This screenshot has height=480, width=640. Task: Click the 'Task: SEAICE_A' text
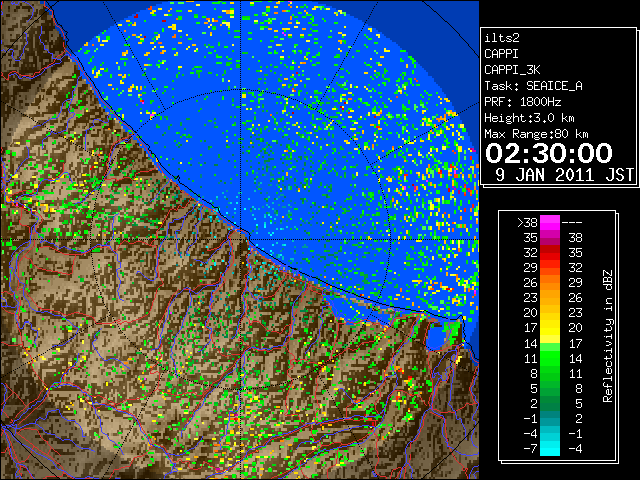click(x=533, y=86)
